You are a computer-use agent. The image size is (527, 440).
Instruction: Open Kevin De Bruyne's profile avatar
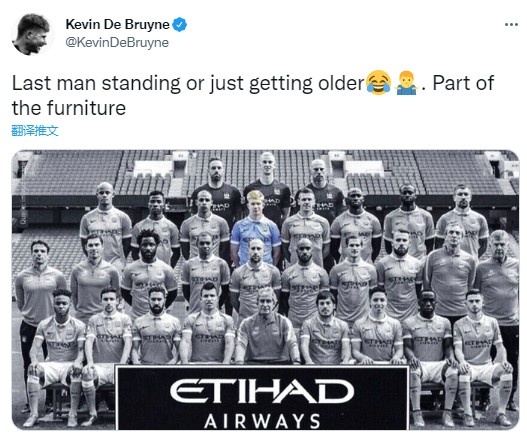click(x=32, y=34)
